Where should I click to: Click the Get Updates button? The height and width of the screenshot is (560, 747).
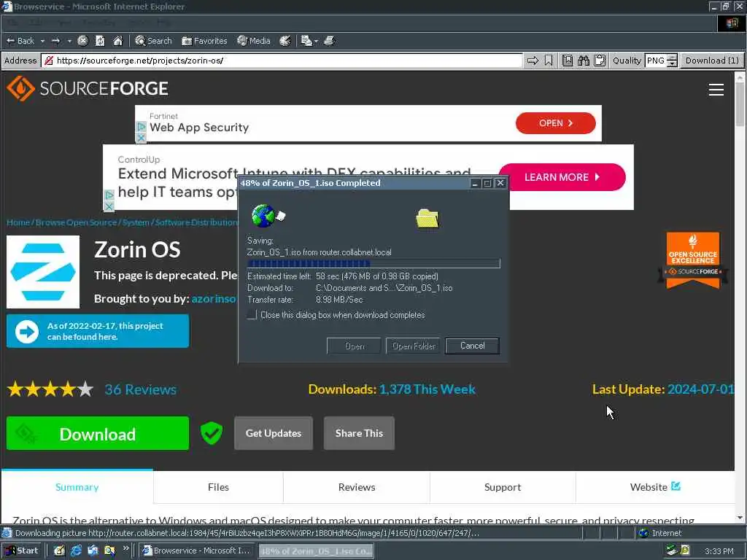274,433
